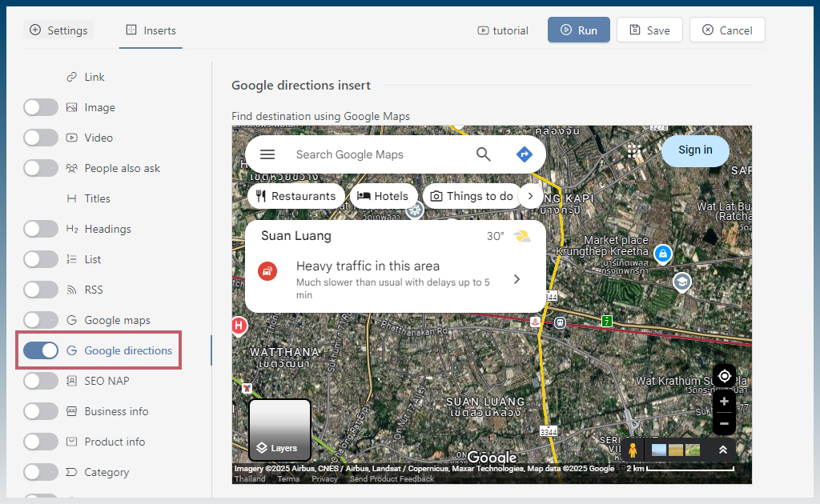The image size is (820, 504).
Task: Enable the Google maps insert toggle
Action: click(41, 320)
